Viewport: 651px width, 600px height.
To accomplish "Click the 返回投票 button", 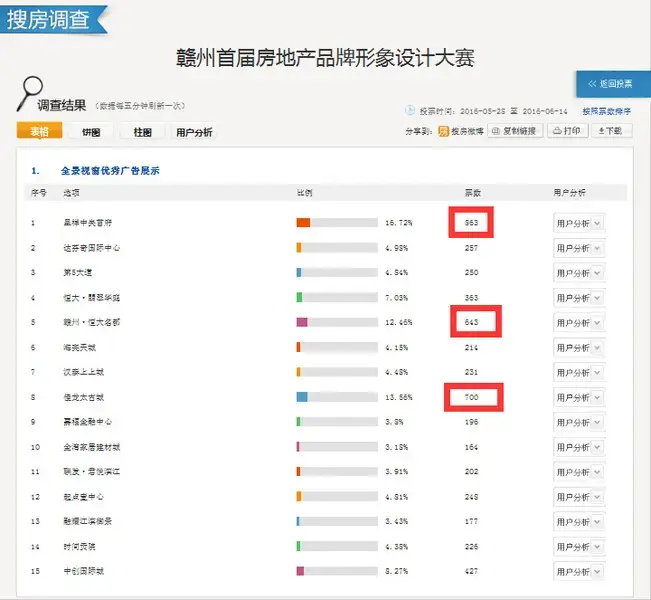I will point(613,84).
